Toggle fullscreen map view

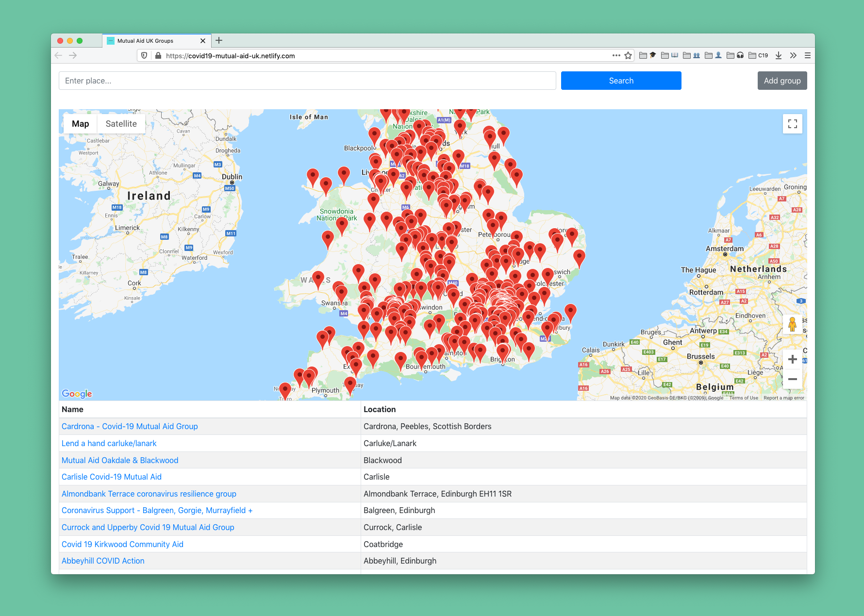(x=792, y=124)
